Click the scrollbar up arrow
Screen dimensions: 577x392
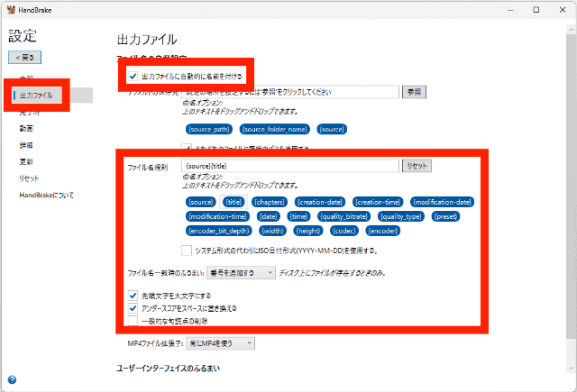pyautogui.click(x=571, y=30)
